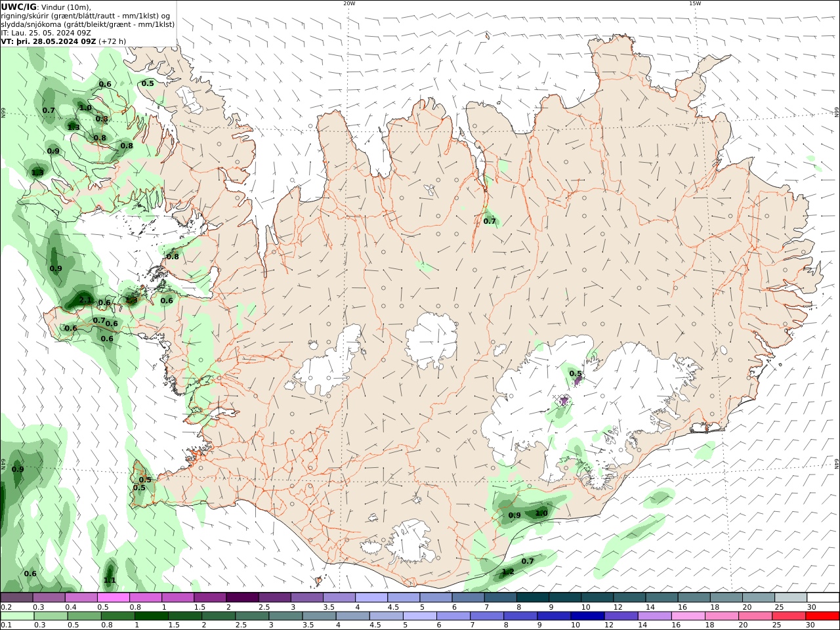Click the 1.1 value in southwest sea
The image size is (840, 630).
pos(110,580)
